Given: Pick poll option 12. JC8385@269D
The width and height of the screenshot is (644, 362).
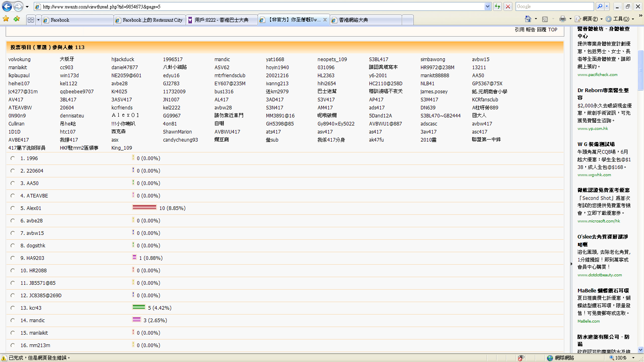Looking at the screenshot, I should pos(13,296).
